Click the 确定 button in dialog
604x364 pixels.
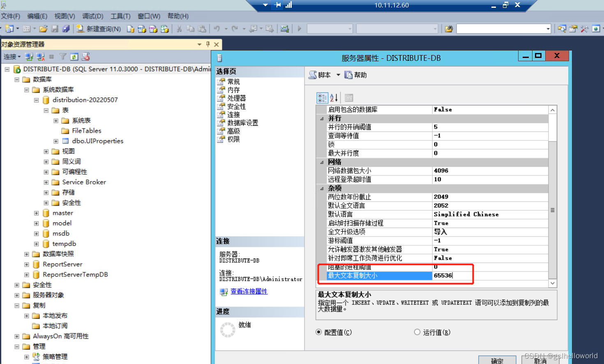point(497,360)
